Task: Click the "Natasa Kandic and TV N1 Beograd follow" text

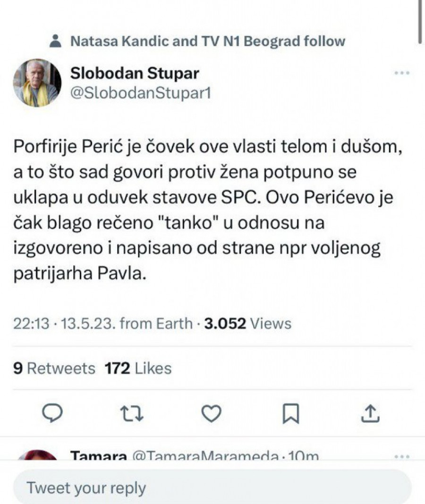Action: tap(208, 42)
